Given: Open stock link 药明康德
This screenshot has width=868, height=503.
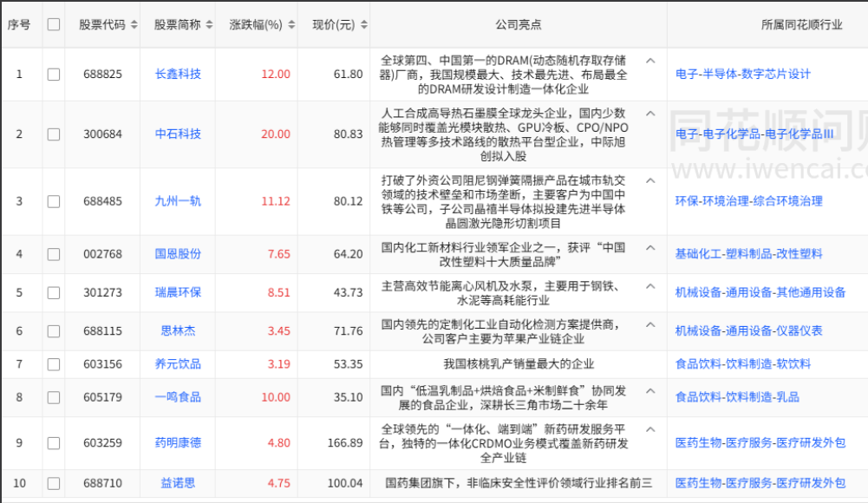Looking at the screenshot, I should 178,442.
